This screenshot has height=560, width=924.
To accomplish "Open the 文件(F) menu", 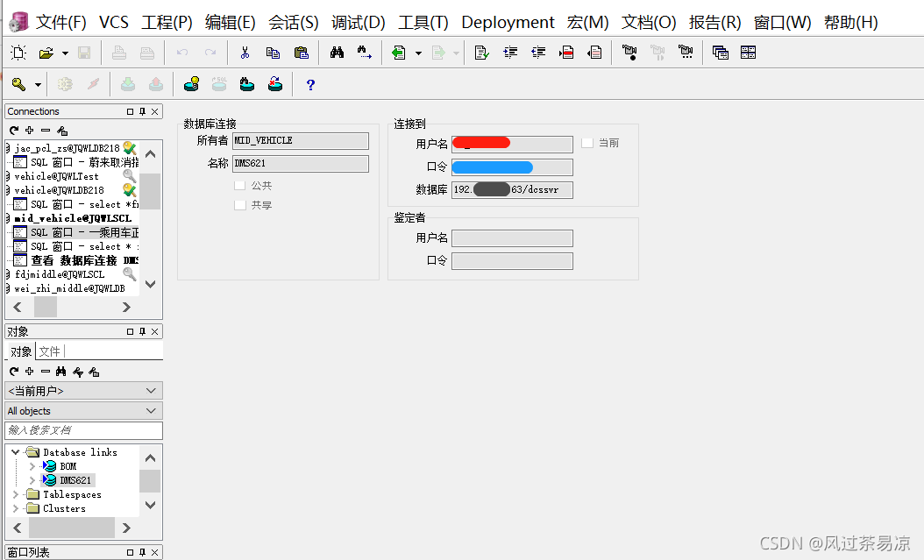I will tap(60, 23).
